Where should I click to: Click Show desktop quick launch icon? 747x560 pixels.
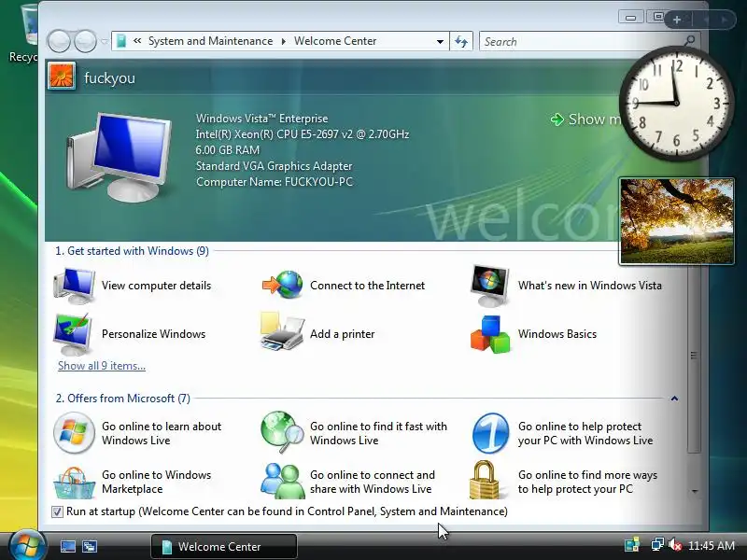[x=67, y=546]
